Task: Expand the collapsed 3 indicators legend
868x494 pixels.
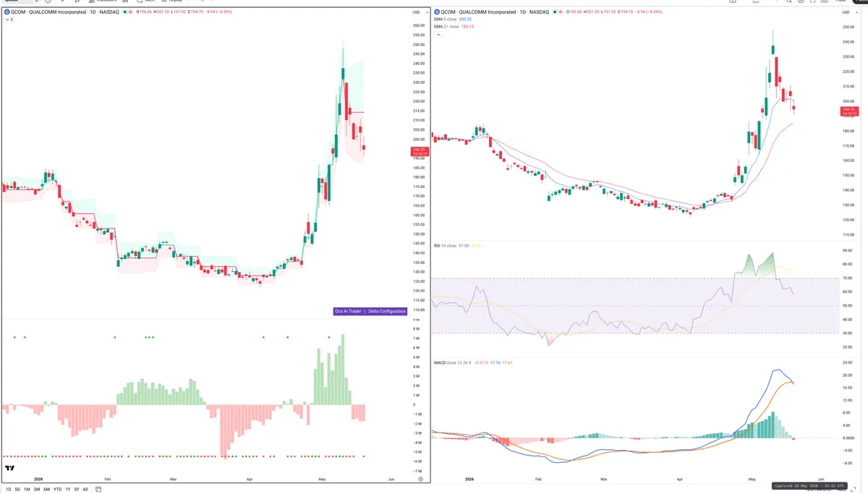Action: coord(9,20)
